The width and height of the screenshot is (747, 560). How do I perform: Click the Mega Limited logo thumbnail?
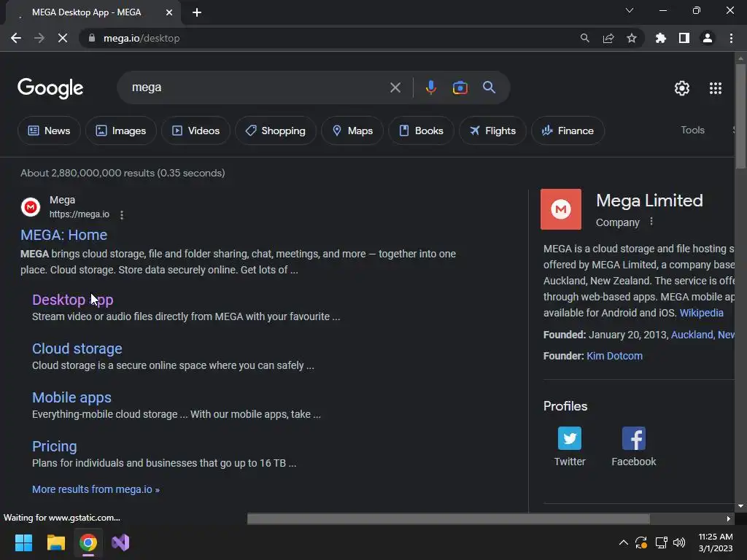[x=561, y=209]
